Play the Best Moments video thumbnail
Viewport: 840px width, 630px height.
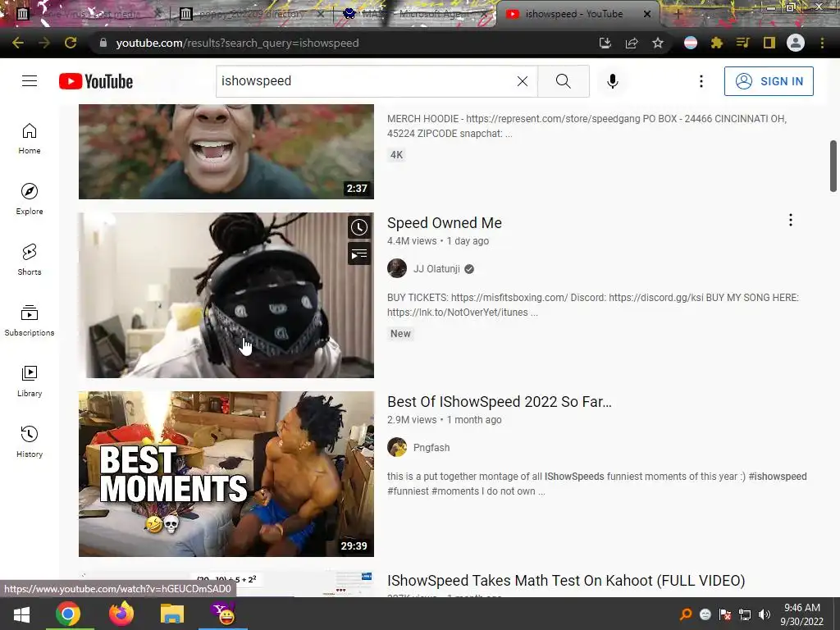click(226, 474)
